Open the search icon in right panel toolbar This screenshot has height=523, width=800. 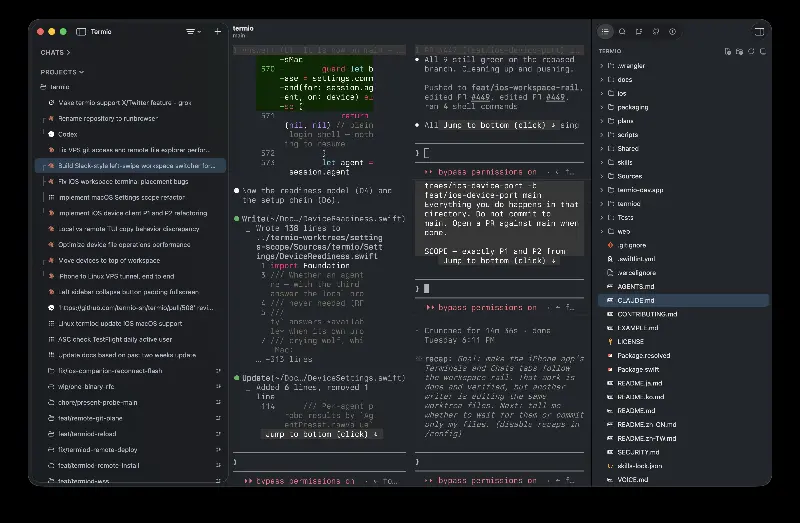pos(622,32)
